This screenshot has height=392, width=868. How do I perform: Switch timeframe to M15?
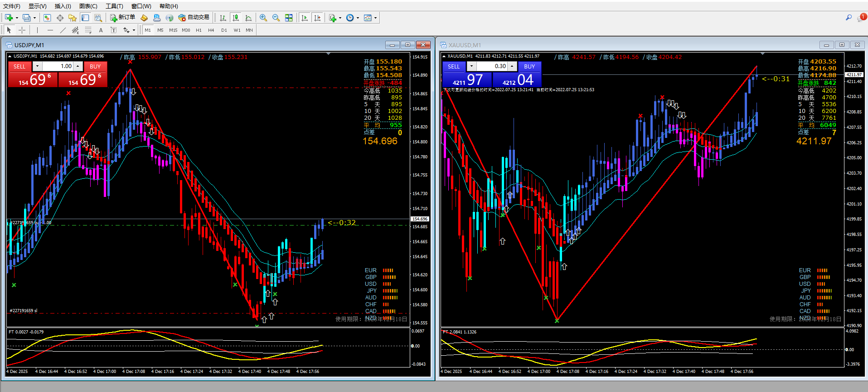[173, 30]
